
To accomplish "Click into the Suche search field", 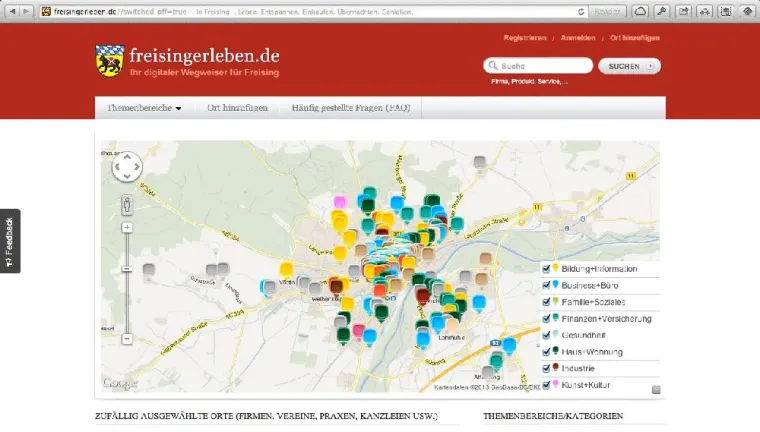I will [538, 65].
